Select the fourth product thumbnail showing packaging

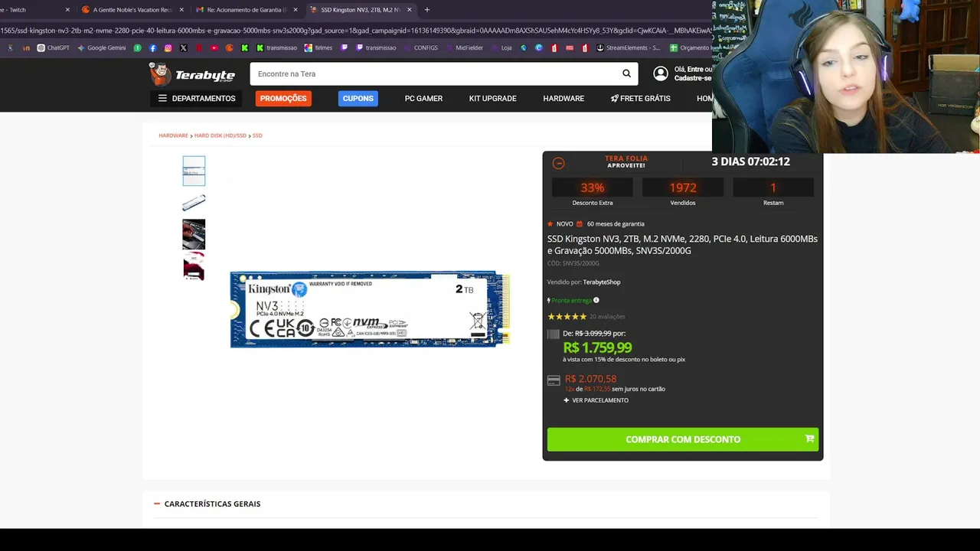click(194, 266)
